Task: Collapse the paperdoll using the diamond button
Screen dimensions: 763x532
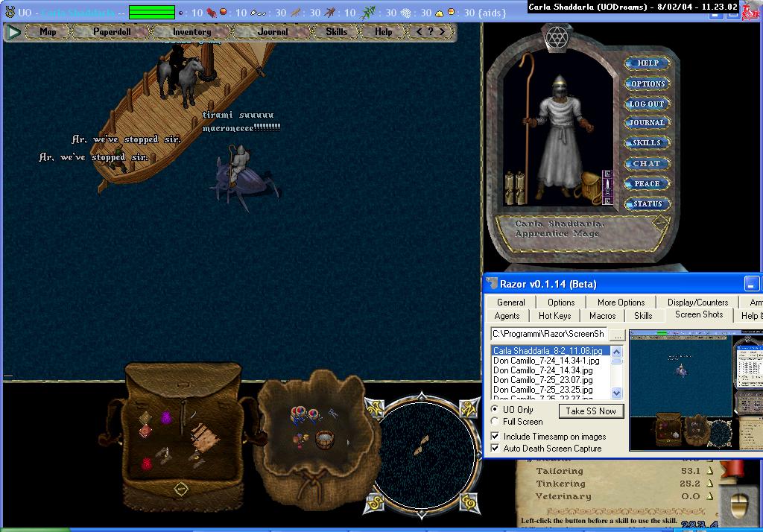Action: coord(661,223)
